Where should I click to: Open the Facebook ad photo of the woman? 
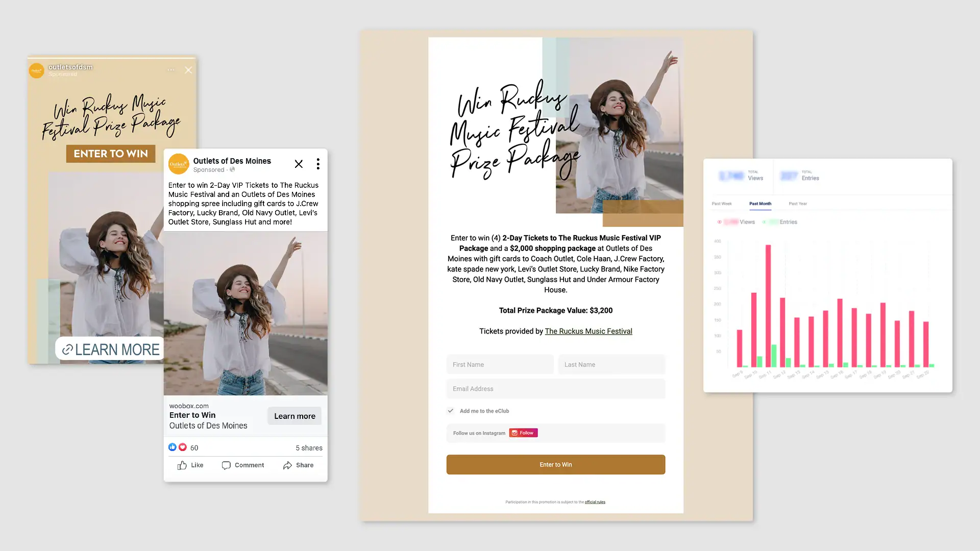pyautogui.click(x=246, y=313)
